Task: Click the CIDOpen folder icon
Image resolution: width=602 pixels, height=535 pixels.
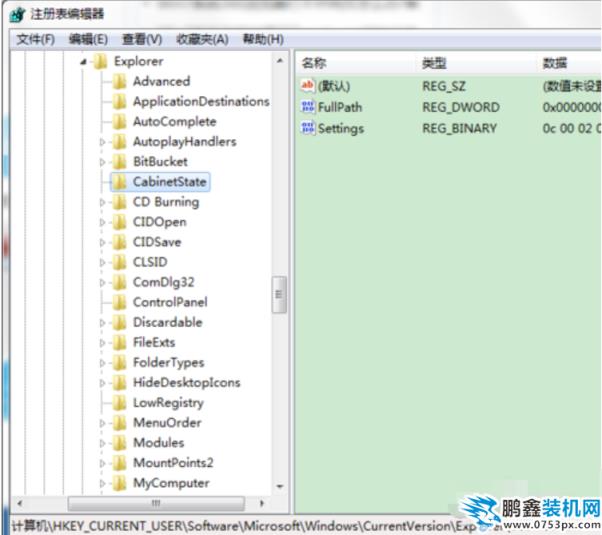Action: pyautogui.click(x=120, y=222)
